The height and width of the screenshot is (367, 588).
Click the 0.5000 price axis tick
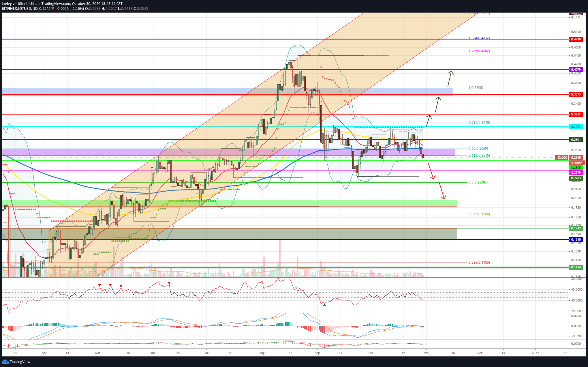(x=576, y=32)
